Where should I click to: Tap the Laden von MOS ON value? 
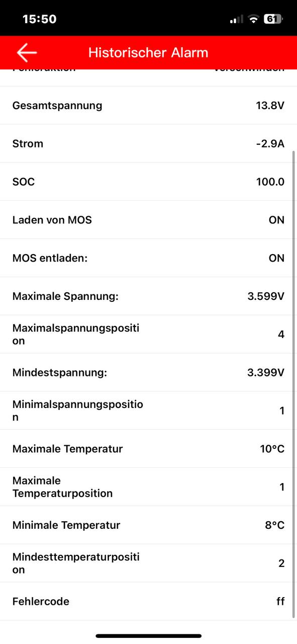point(276,220)
